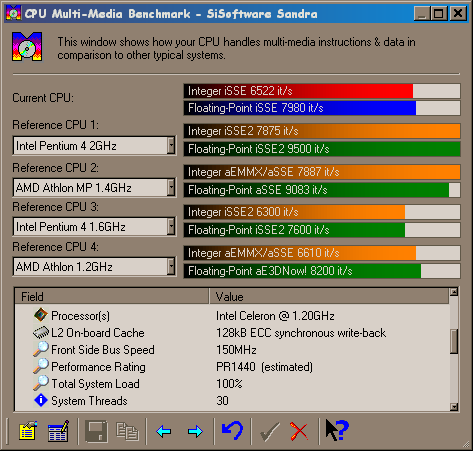This screenshot has height=451, width=473.
Task: Click the table edit icon with pencil
Action: coord(58,432)
